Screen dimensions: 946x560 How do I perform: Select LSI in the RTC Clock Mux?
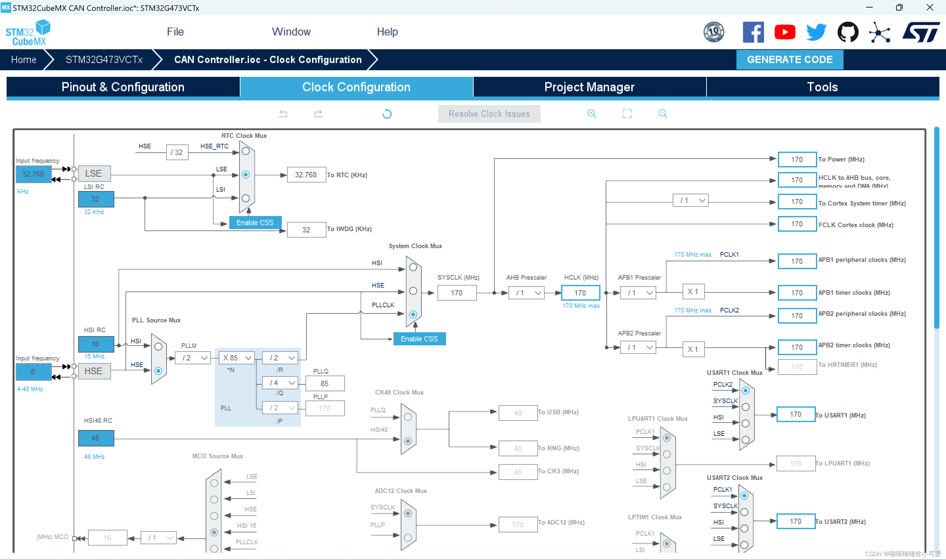[246, 198]
